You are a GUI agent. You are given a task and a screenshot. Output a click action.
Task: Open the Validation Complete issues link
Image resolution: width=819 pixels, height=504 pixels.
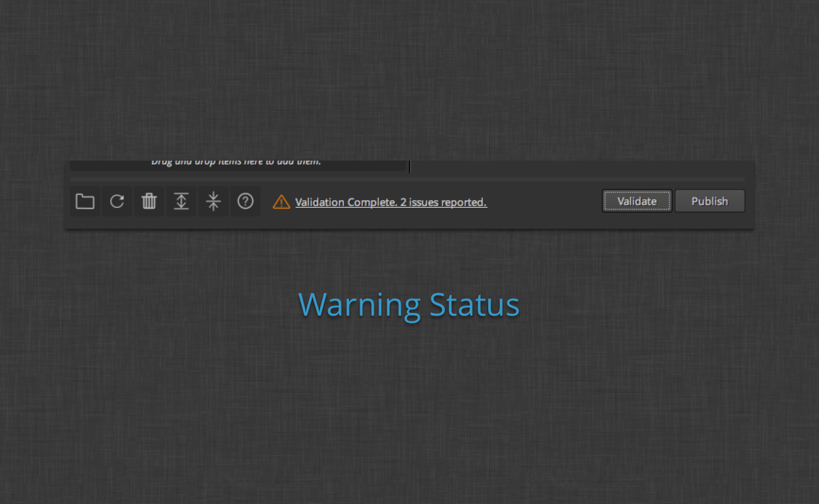[391, 202]
